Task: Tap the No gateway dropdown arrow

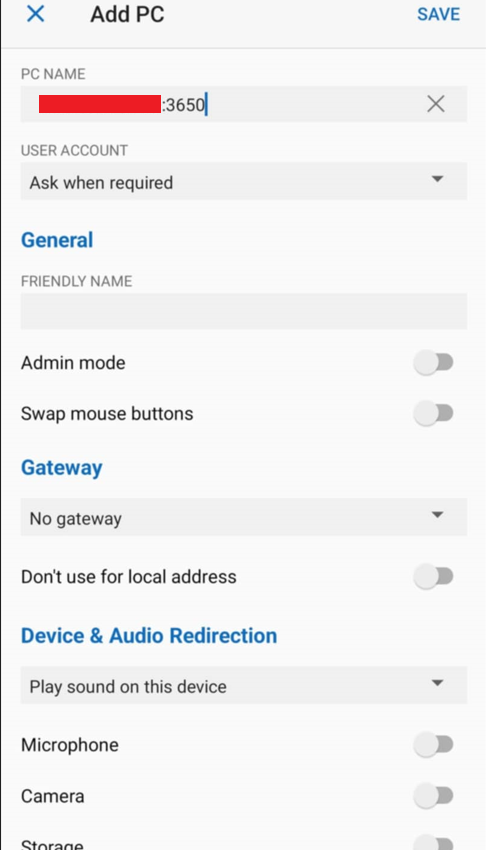Action: (x=437, y=515)
